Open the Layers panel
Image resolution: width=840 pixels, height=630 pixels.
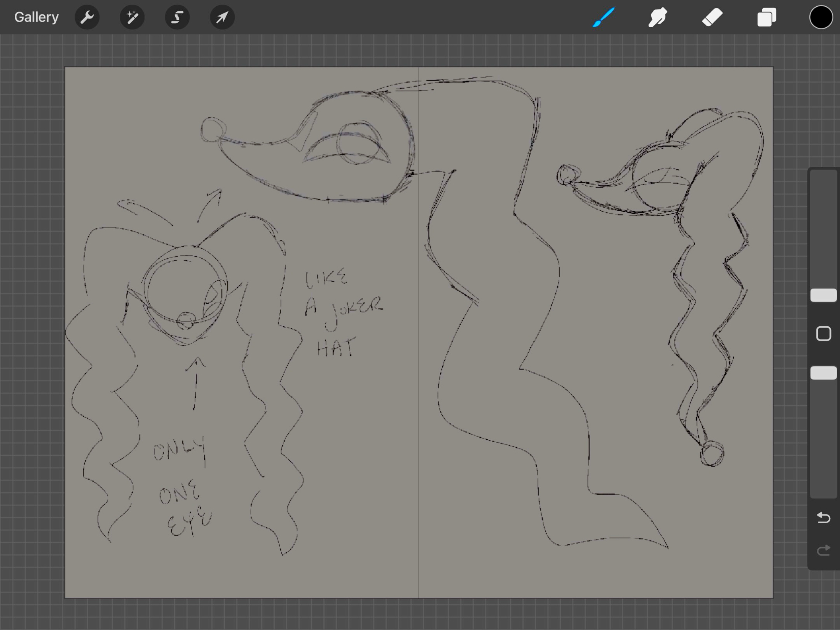(766, 17)
